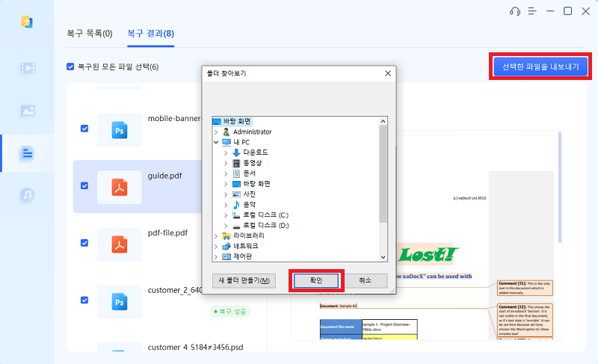This screenshot has width=598, height=364.
Task: Select the 다운로드 folder icon
Action: [x=236, y=152]
